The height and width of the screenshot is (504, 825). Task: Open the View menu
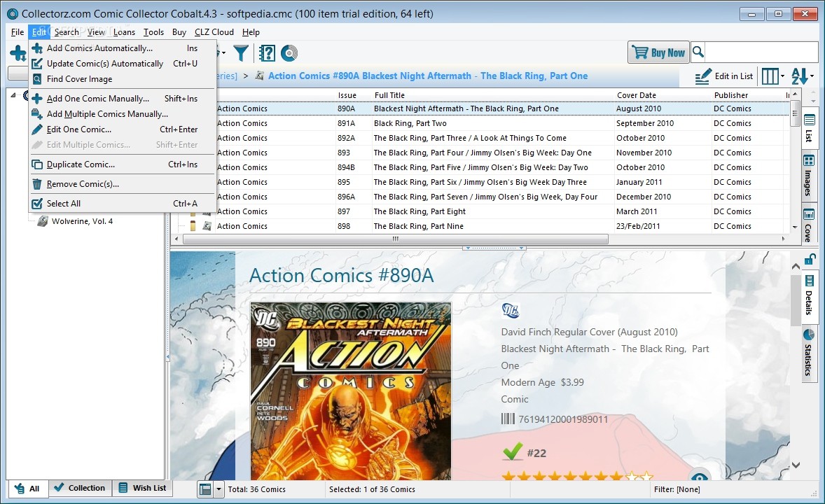point(96,32)
